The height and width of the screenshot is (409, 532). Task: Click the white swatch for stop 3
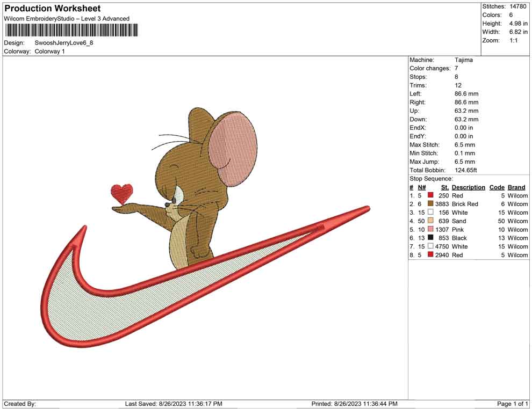pos(430,212)
